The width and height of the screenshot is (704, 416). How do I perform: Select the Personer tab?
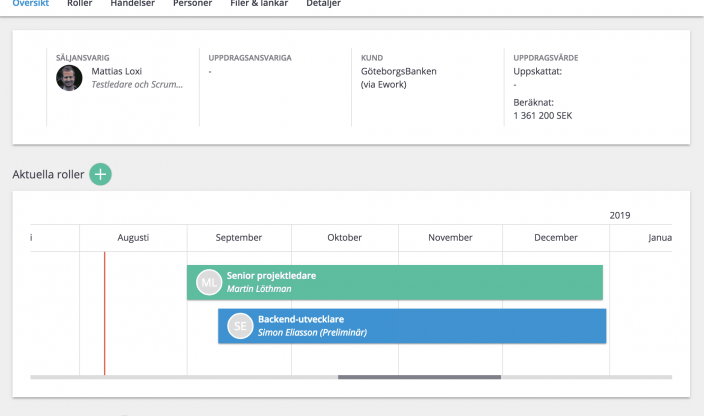click(x=192, y=4)
